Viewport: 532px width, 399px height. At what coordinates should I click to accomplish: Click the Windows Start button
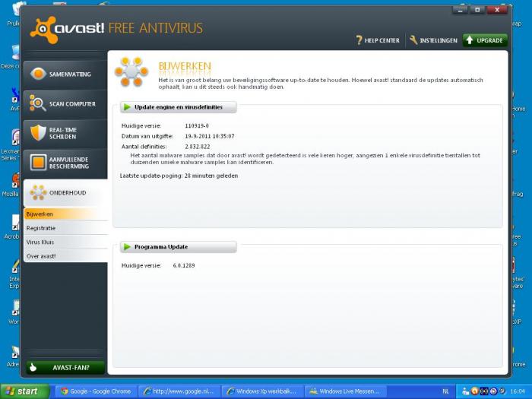(x=25, y=391)
